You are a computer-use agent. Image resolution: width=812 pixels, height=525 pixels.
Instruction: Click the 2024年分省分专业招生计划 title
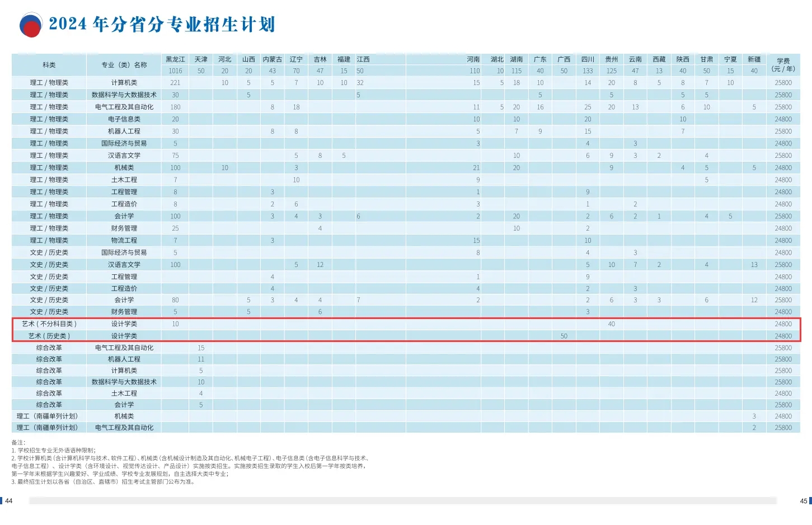tap(162, 25)
